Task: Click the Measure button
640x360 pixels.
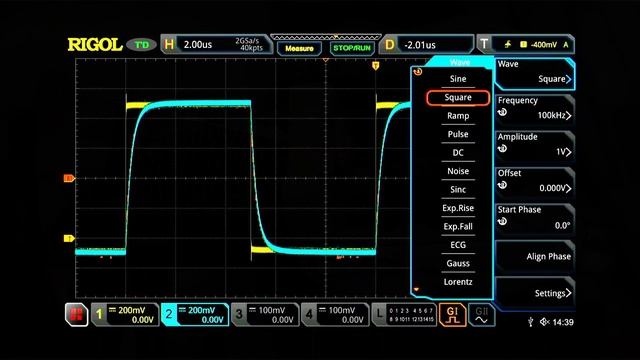Action: [299, 48]
